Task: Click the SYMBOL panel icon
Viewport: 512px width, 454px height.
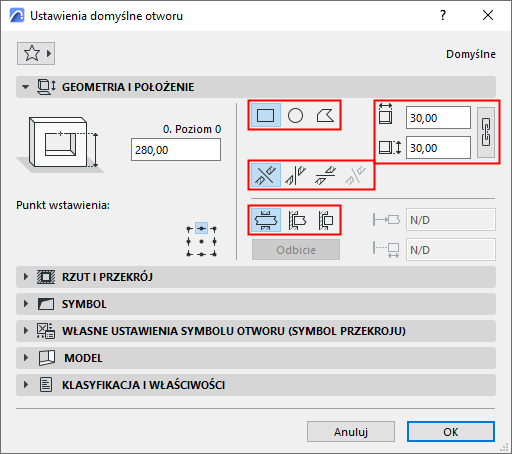Action: 46,304
